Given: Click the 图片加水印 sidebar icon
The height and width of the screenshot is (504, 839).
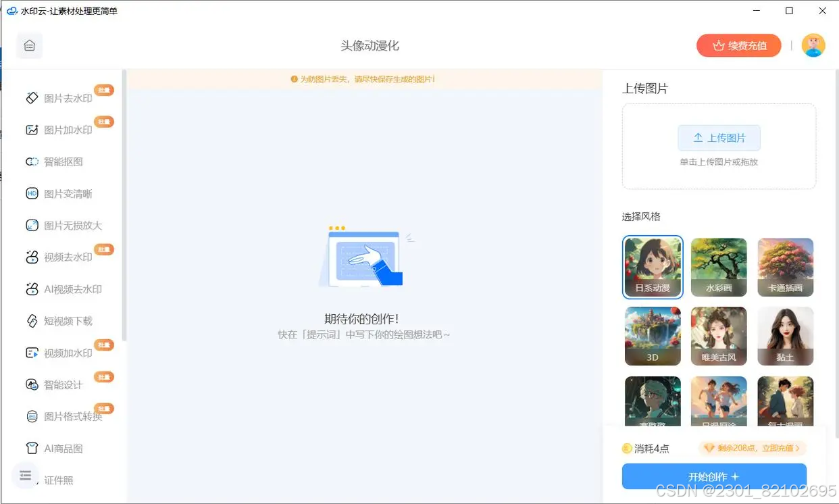Looking at the screenshot, I should pyautogui.click(x=32, y=130).
